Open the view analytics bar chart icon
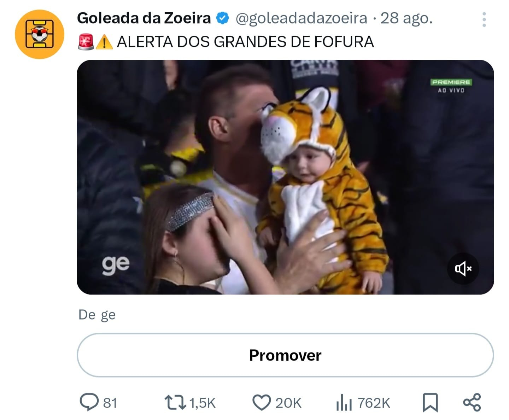 coord(344,403)
